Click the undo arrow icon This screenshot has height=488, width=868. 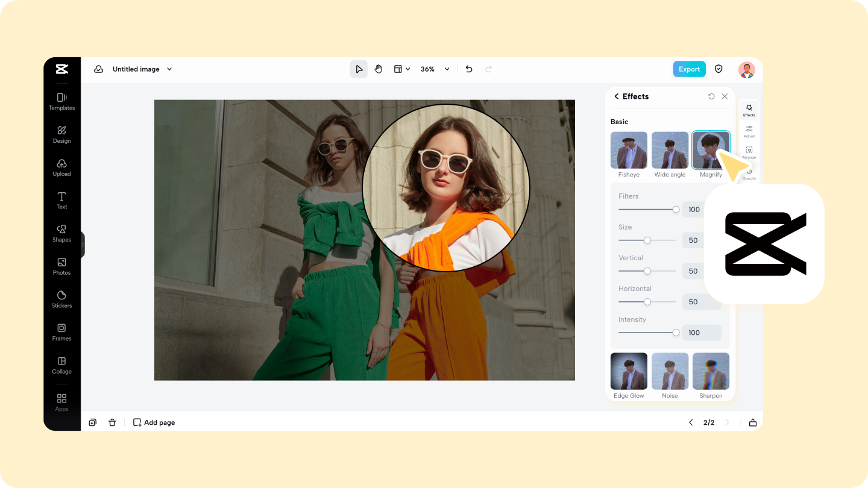[x=469, y=69]
